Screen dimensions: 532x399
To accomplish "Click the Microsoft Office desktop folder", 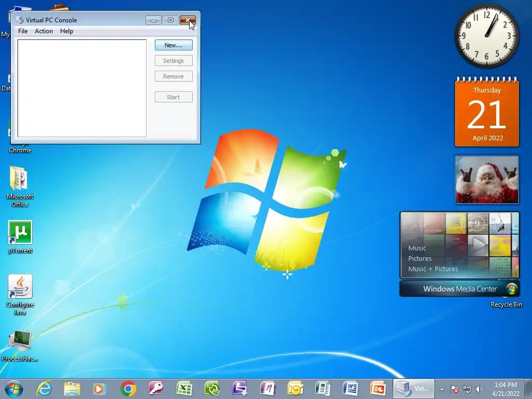I will (20, 187).
